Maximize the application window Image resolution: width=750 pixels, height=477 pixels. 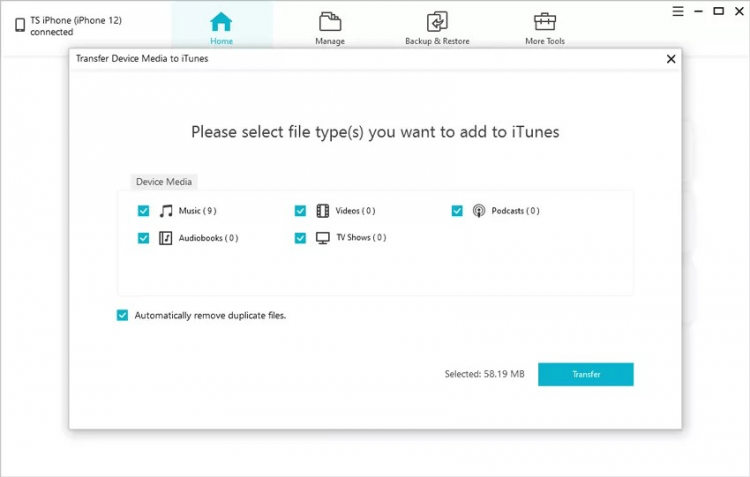tap(718, 11)
